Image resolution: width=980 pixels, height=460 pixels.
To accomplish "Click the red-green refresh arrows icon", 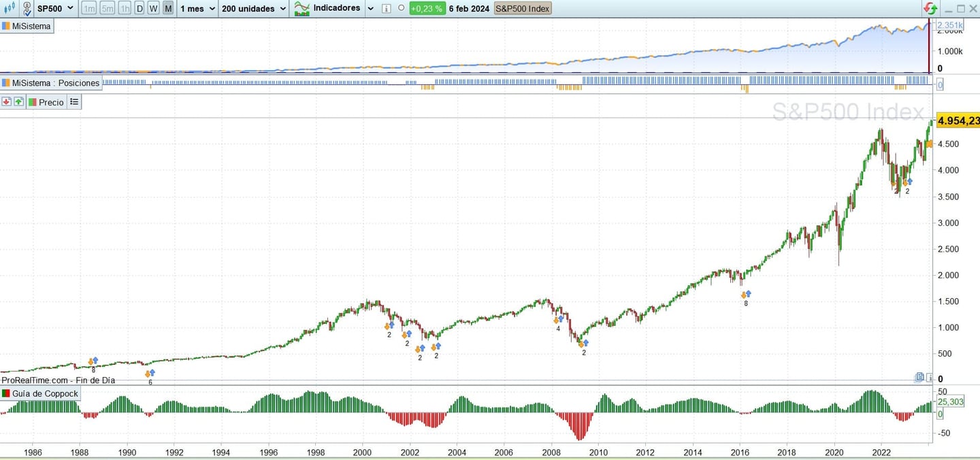I will [930, 9].
